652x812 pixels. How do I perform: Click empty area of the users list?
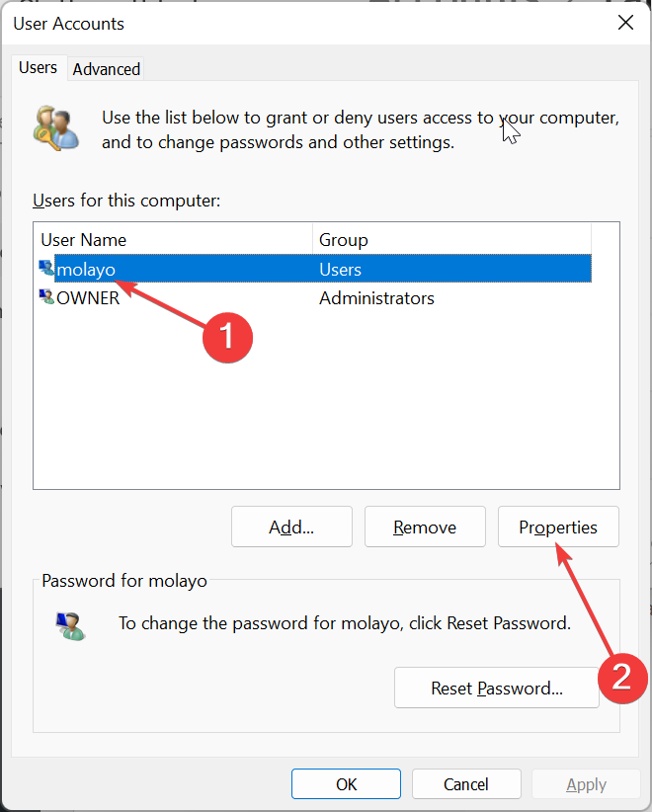326,399
